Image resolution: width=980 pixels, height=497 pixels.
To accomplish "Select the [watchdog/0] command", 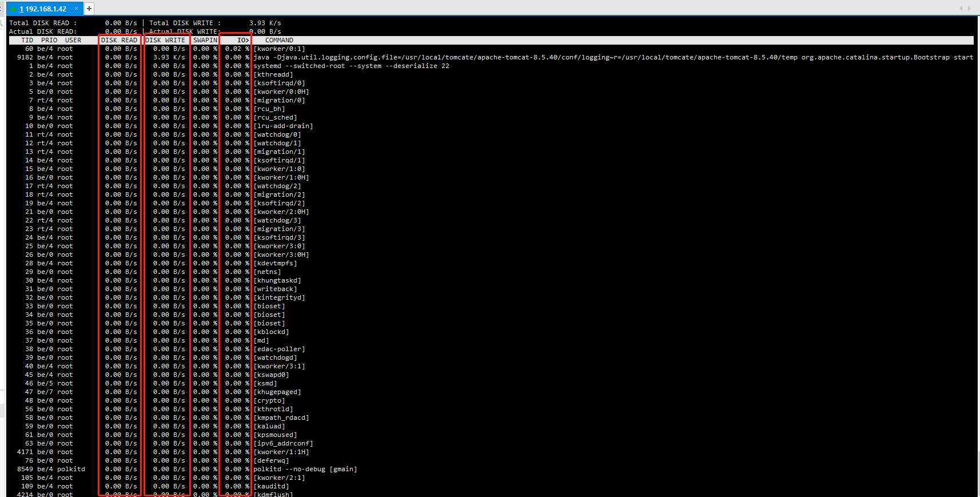I will pos(277,134).
